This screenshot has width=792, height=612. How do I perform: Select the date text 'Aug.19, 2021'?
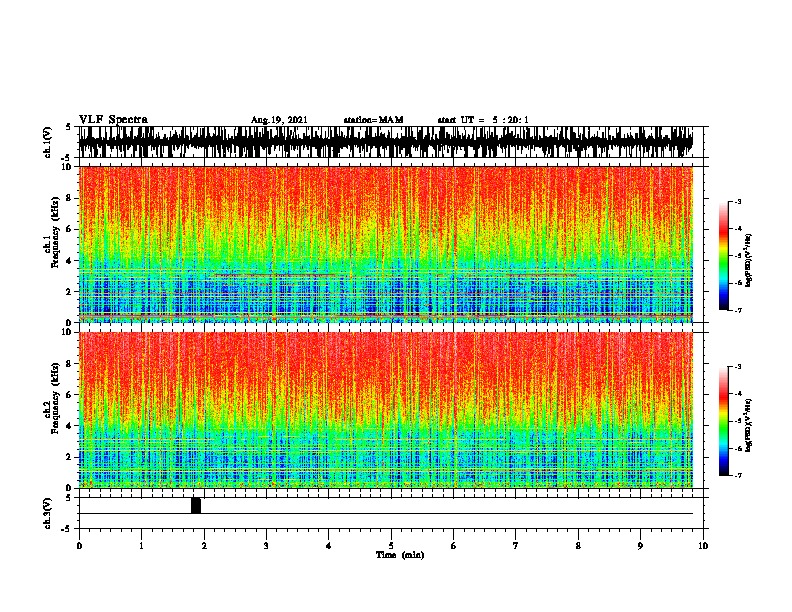(279, 120)
